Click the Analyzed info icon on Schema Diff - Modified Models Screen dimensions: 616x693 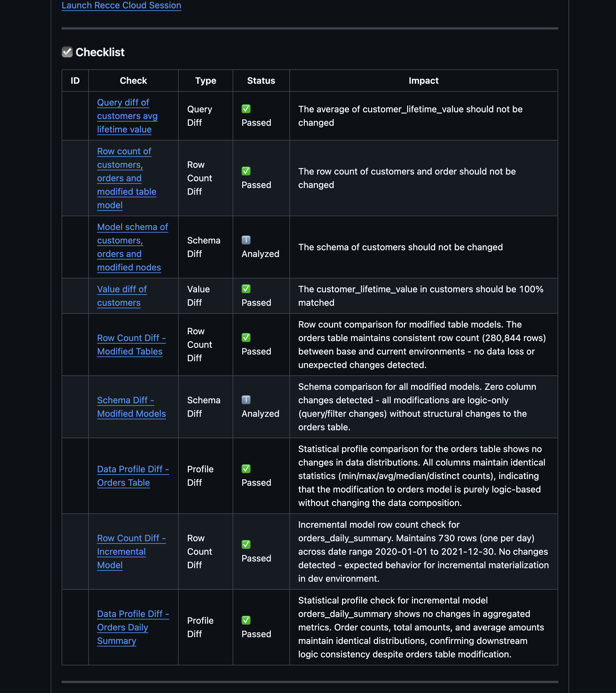pos(246,400)
